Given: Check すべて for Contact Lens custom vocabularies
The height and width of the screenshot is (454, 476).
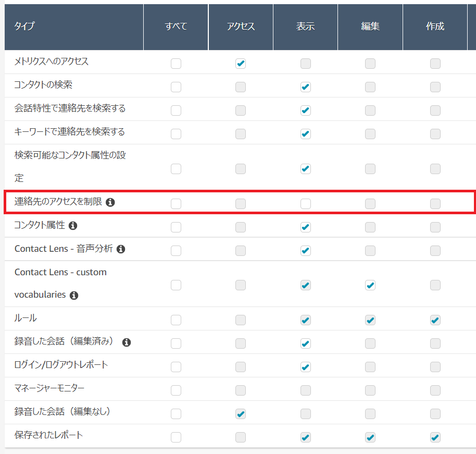Looking at the screenshot, I should (176, 285).
